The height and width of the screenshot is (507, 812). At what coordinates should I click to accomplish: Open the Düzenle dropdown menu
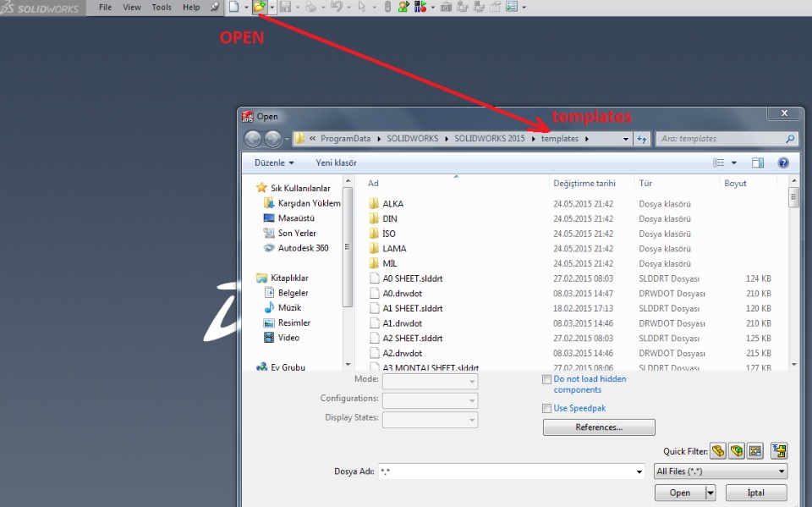tap(274, 163)
